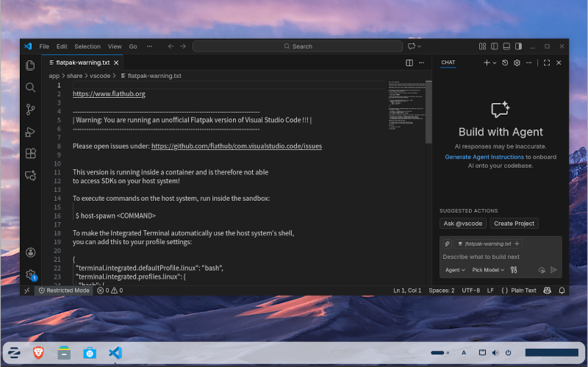Screen dimensions: 588x367
Task: Open the github issues link in editor
Action: click(237, 146)
